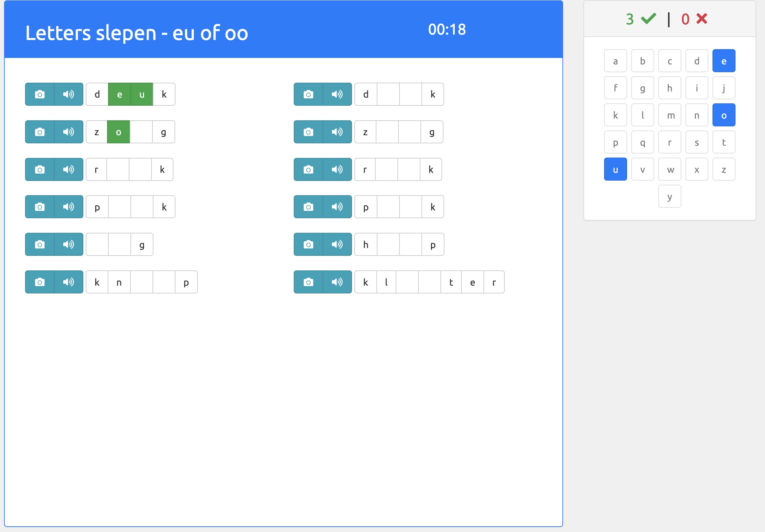Show the picture for the 'z o _ g' word

[40, 132]
